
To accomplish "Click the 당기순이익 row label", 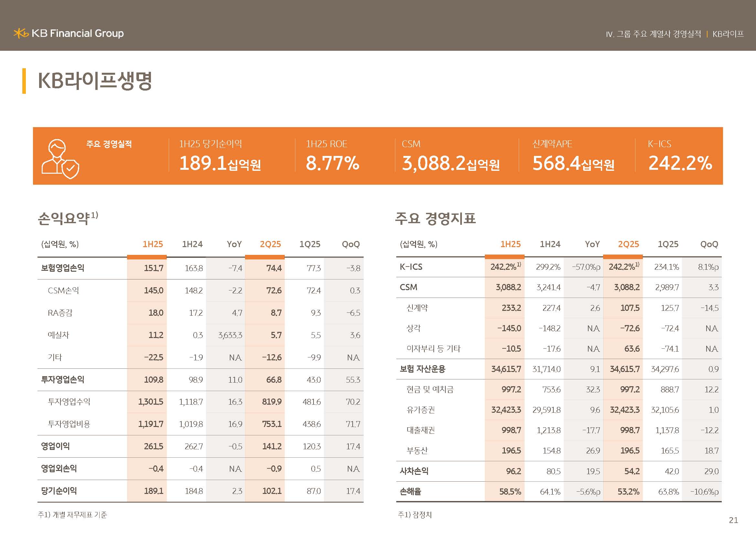I will tap(59, 491).
